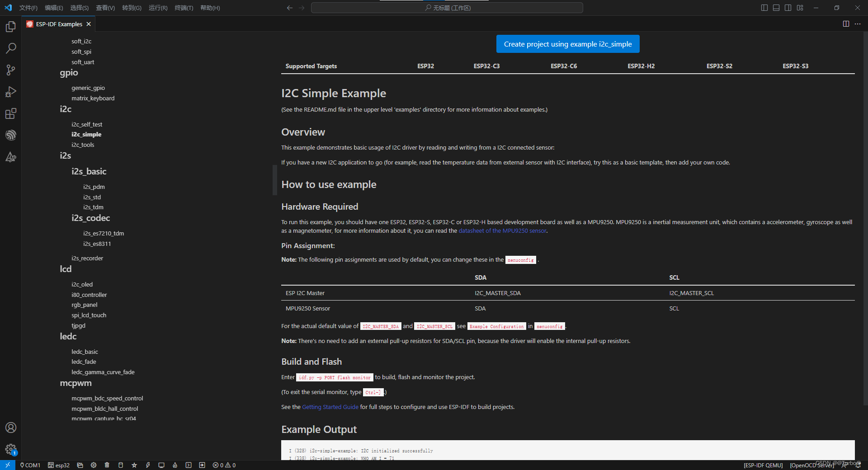Open the 查看(V) menu
The width and height of the screenshot is (868, 470).
click(x=105, y=8)
